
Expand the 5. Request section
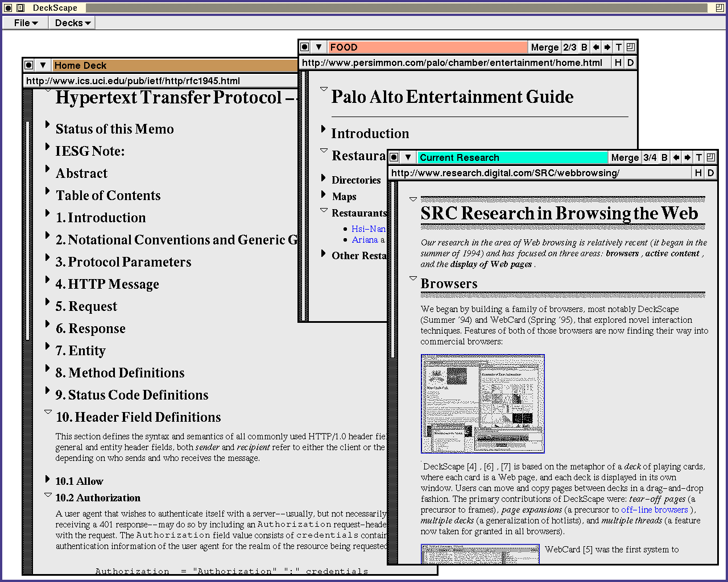point(48,302)
